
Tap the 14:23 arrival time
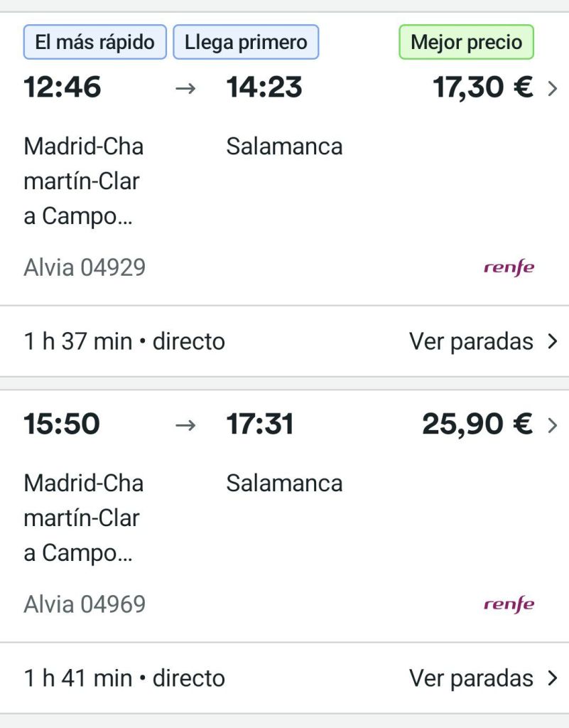click(x=264, y=88)
